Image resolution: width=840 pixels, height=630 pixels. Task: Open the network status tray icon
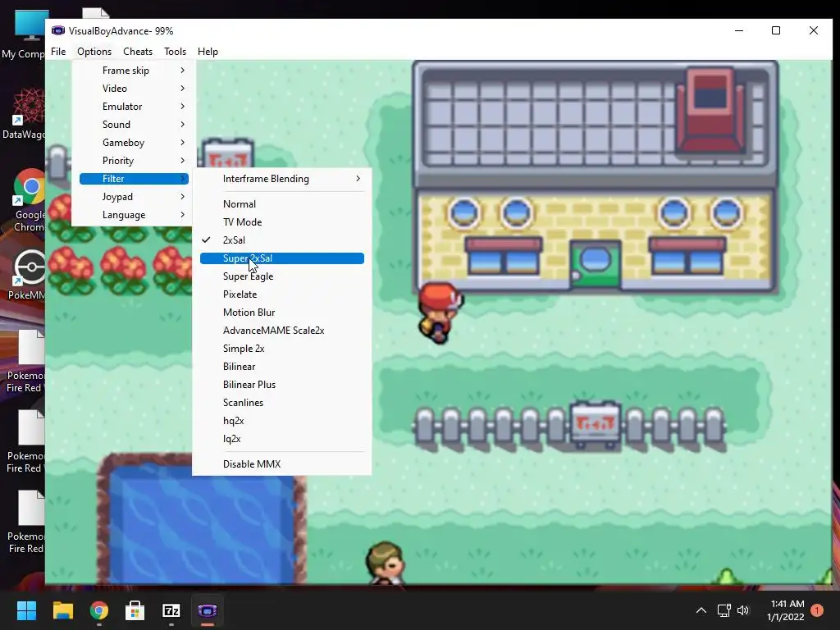(x=724, y=610)
